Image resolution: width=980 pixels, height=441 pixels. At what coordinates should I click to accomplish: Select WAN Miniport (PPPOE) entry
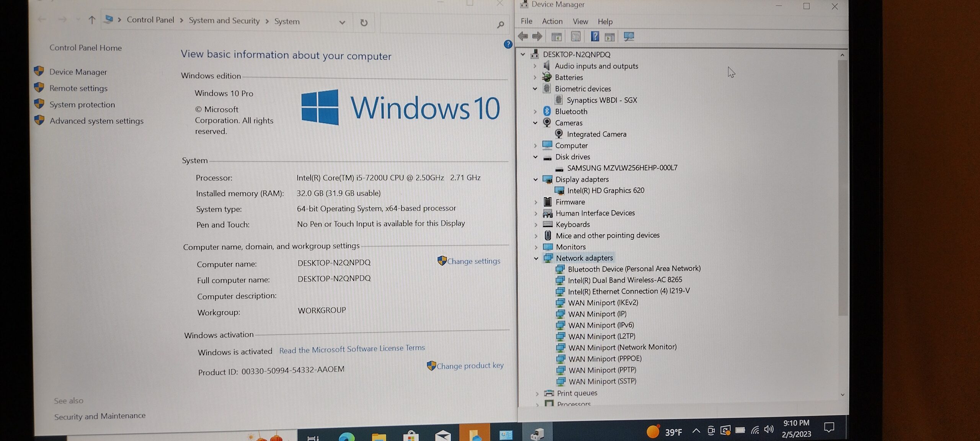click(x=605, y=359)
